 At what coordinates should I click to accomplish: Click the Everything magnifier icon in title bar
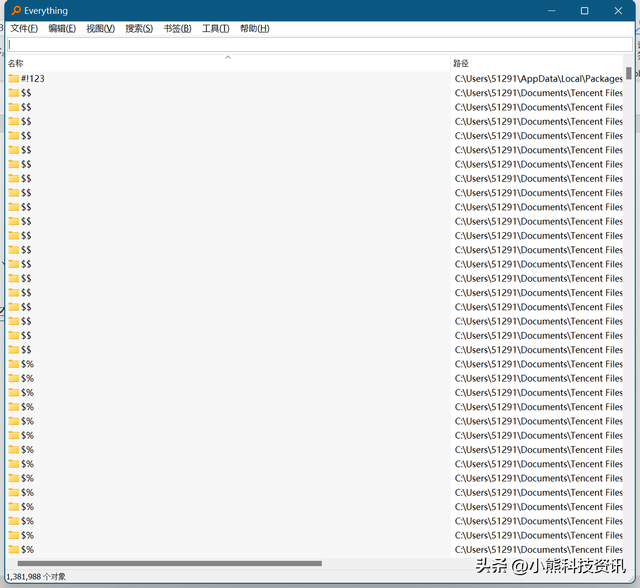tap(16, 10)
